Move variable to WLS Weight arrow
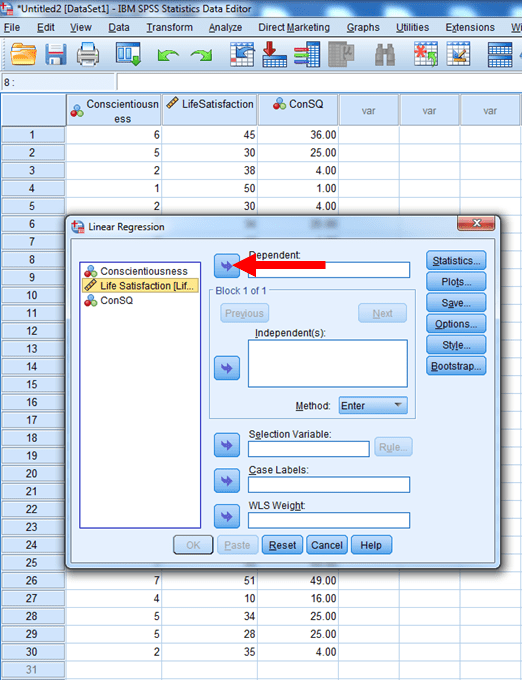This screenshot has width=522, height=680. (x=227, y=516)
